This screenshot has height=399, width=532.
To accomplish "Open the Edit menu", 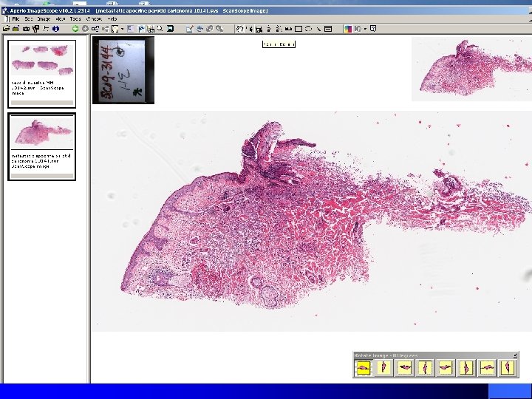I will click(x=28, y=19).
